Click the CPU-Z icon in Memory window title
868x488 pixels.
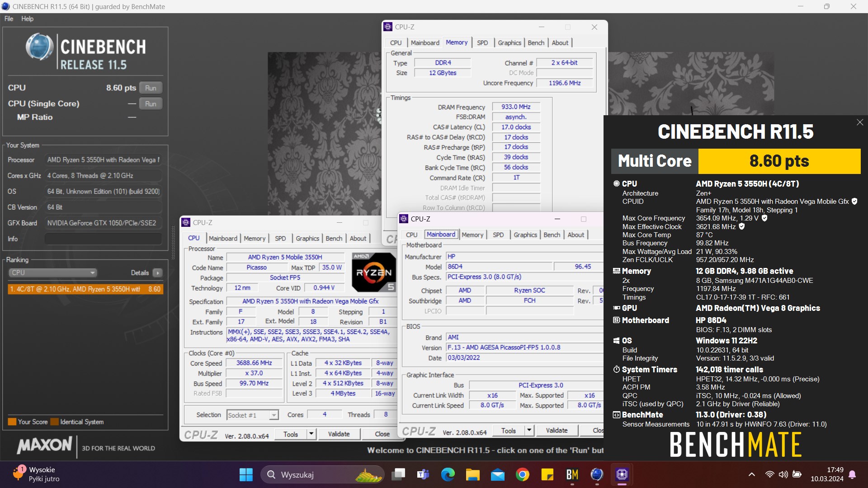click(x=388, y=27)
